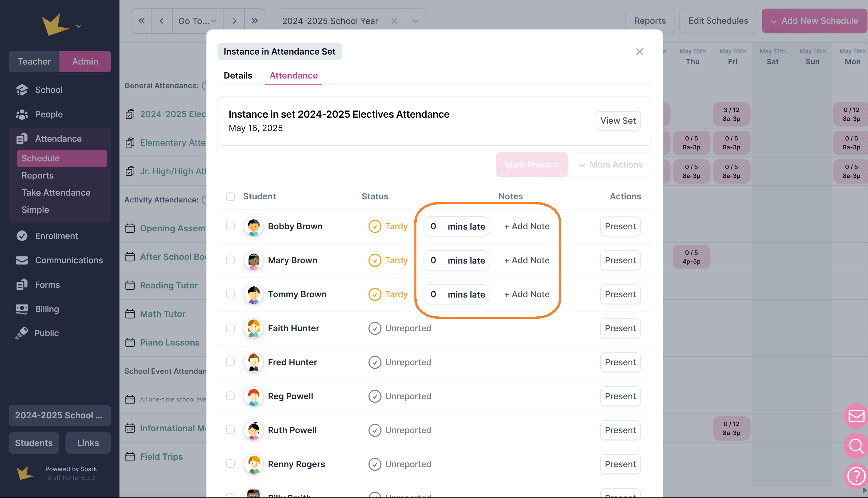Switch to the Details tab
Viewport: 868px width, 498px height.
coord(238,75)
